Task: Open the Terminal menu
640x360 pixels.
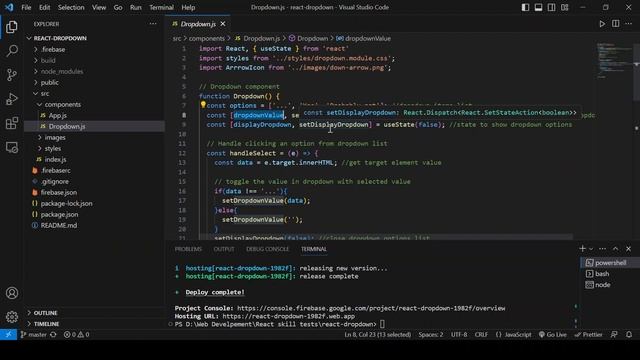Action: tap(161, 7)
